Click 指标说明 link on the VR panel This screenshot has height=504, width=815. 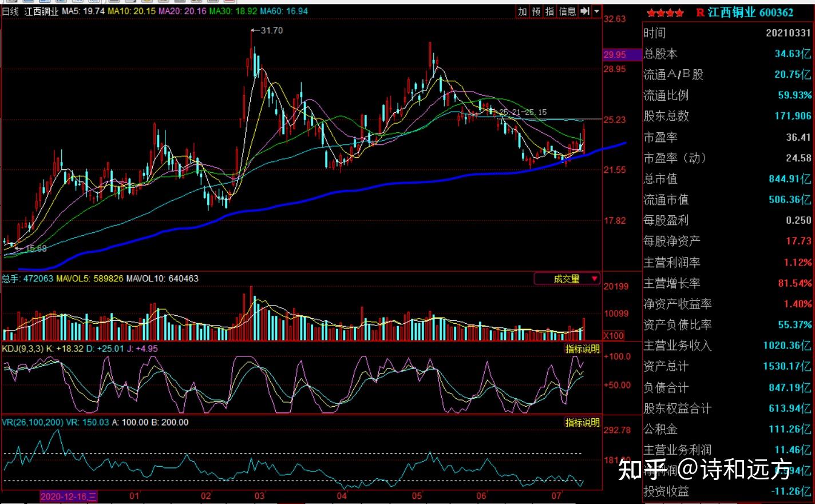click(x=583, y=422)
